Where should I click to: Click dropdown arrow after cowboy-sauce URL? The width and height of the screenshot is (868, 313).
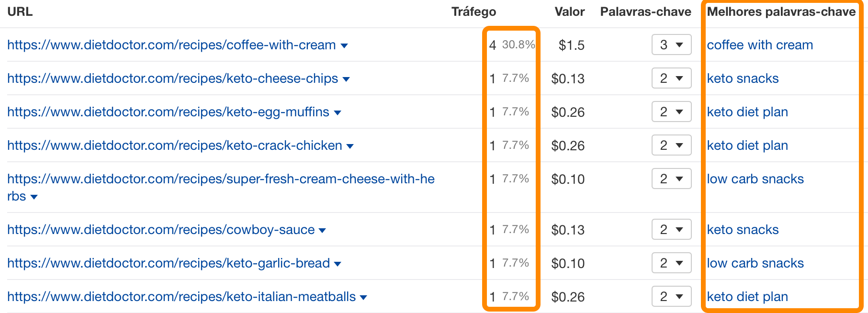(x=322, y=231)
